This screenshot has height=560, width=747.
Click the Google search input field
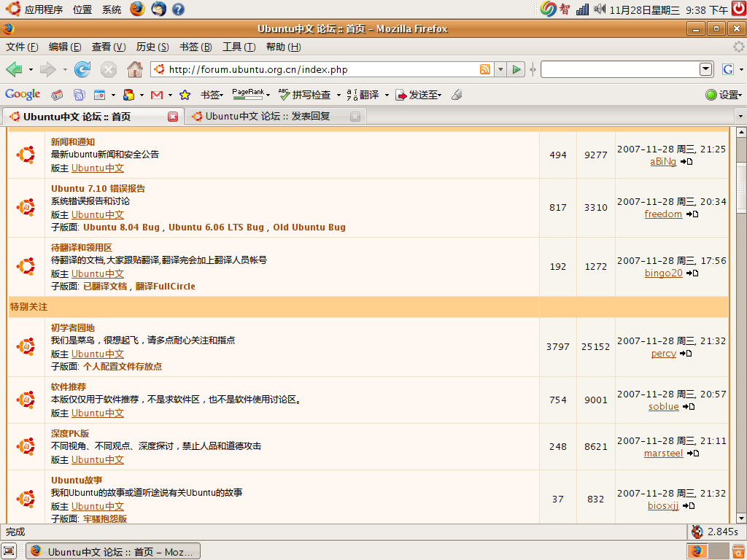click(x=620, y=69)
